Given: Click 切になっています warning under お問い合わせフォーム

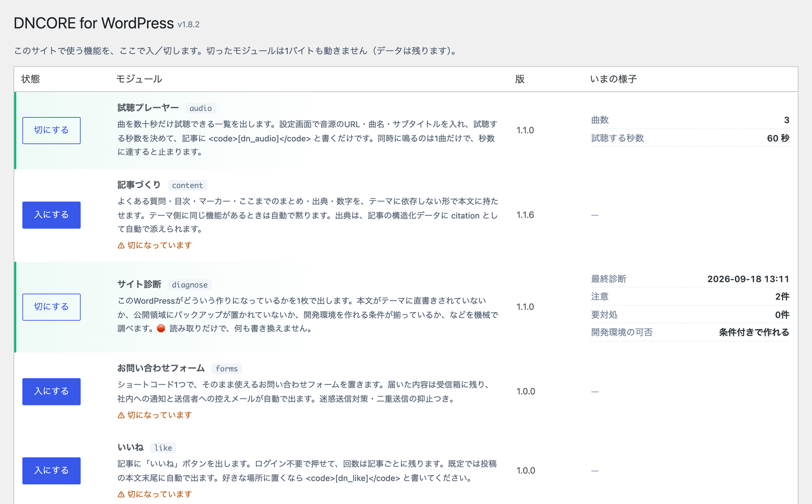Looking at the screenshot, I should pyautogui.click(x=159, y=415).
